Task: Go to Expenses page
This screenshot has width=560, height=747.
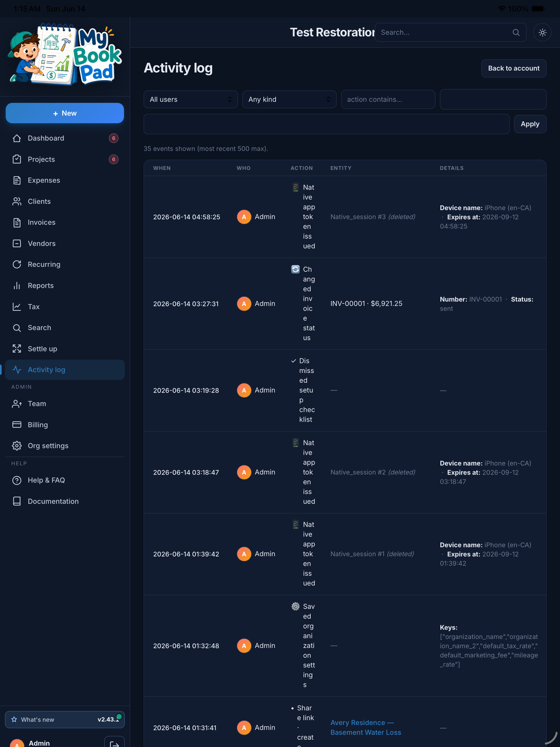Action: (x=65, y=180)
